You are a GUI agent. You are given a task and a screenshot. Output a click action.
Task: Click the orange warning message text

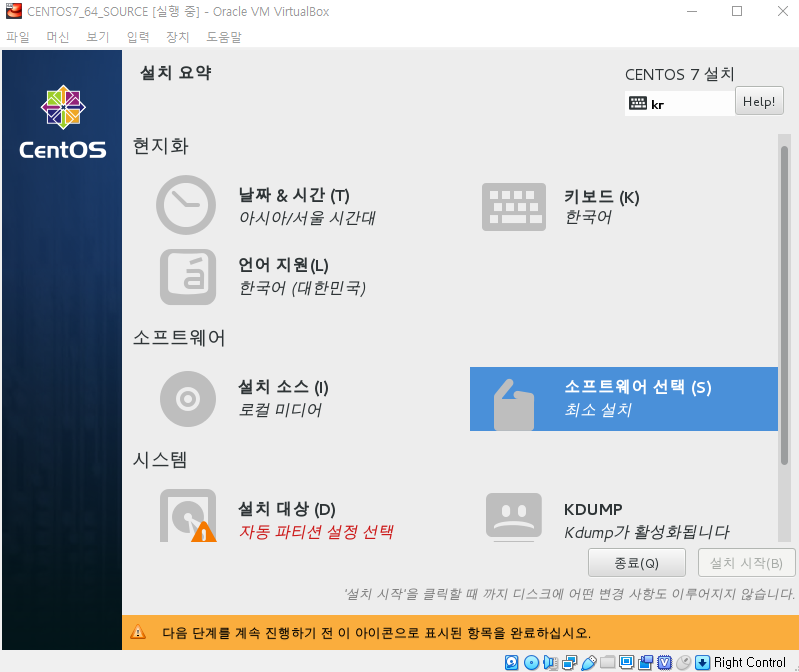(x=377, y=633)
